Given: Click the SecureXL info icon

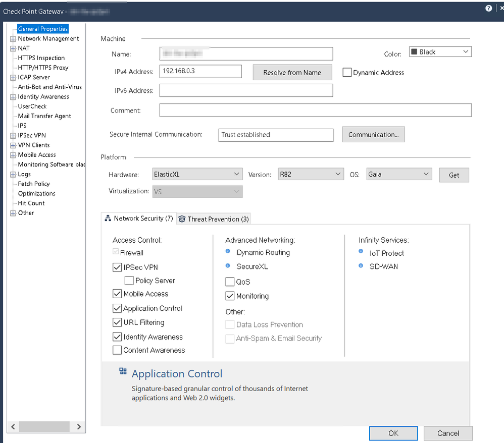Looking at the screenshot, I should point(228,266).
